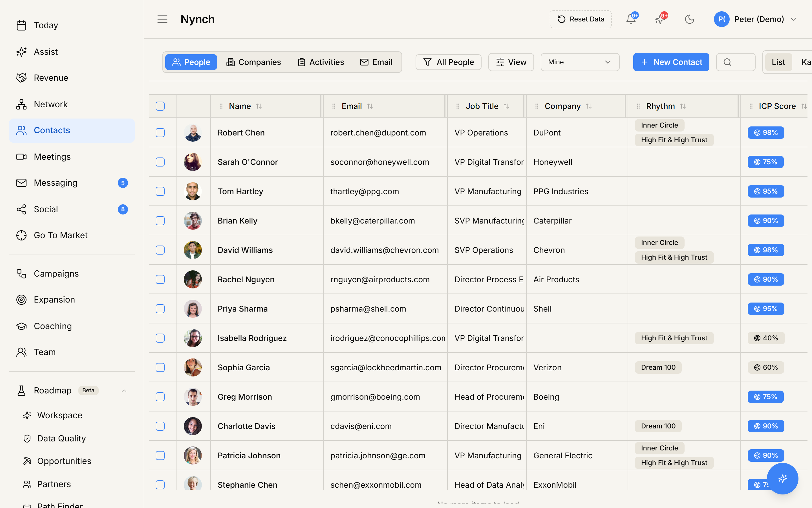Select the Network hierarchy icon
Image resolution: width=812 pixels, height=508 pixels.
[21, 104]
